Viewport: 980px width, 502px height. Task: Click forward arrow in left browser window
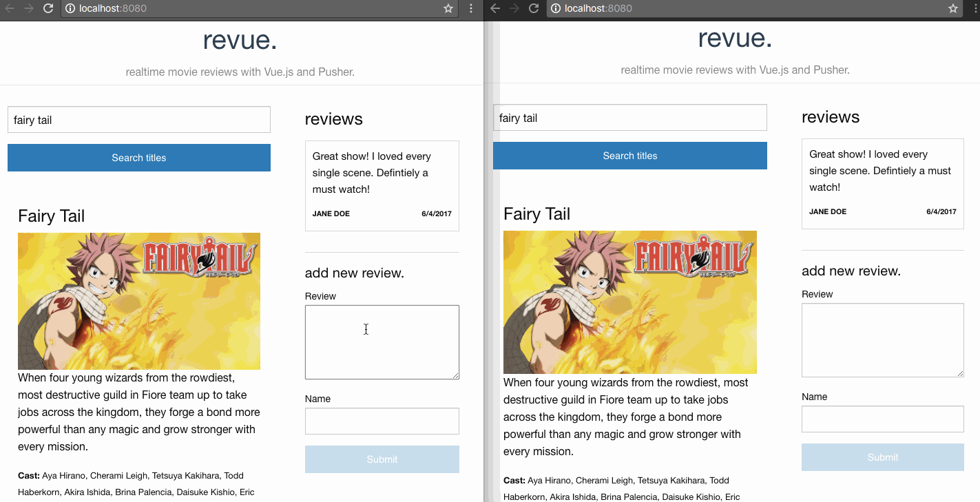28,8
